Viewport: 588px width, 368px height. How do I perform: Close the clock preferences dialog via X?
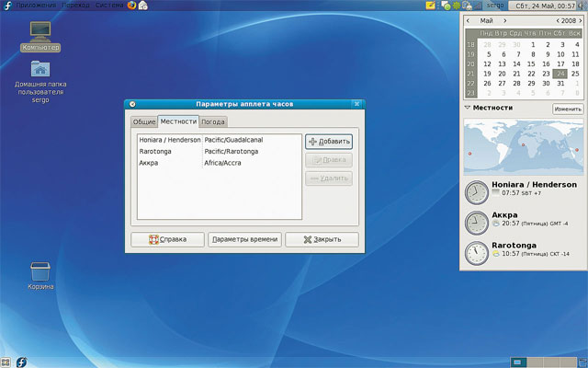click(x=356, y=104)
